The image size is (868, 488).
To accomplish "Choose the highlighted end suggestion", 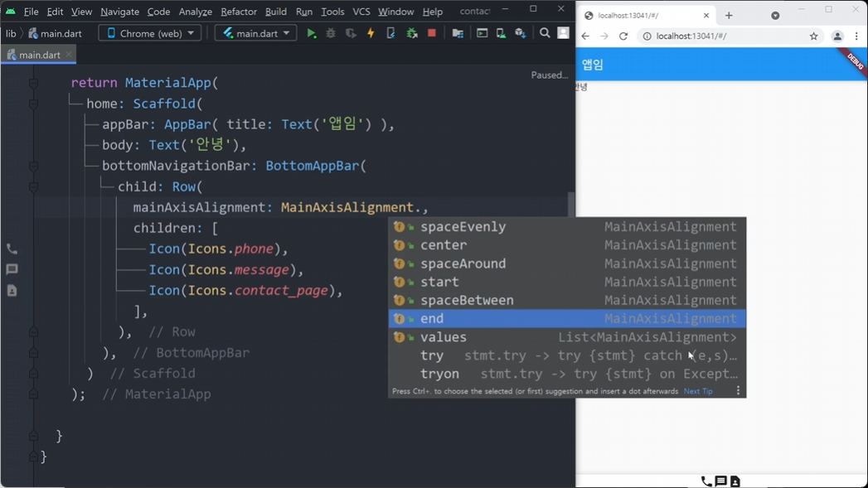I will (567, 319).
